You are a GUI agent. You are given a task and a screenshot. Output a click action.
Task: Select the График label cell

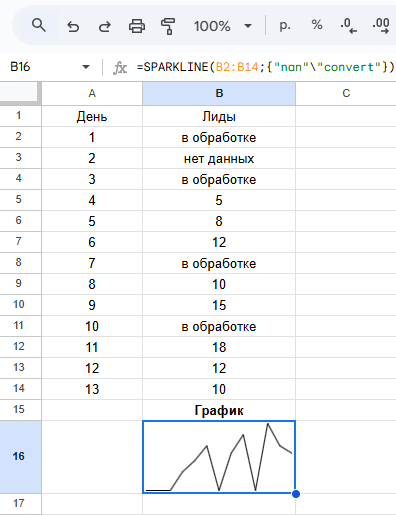click(x=219, y=410)
